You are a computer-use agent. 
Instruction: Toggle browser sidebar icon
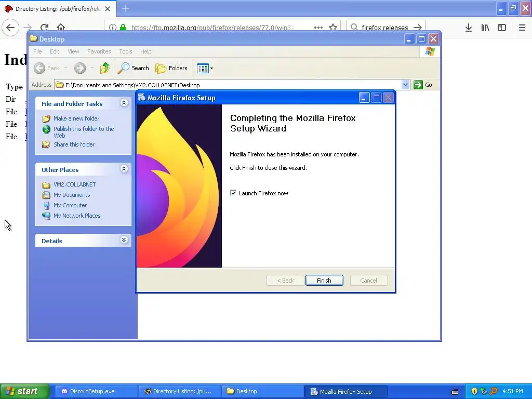pos(502,28)
